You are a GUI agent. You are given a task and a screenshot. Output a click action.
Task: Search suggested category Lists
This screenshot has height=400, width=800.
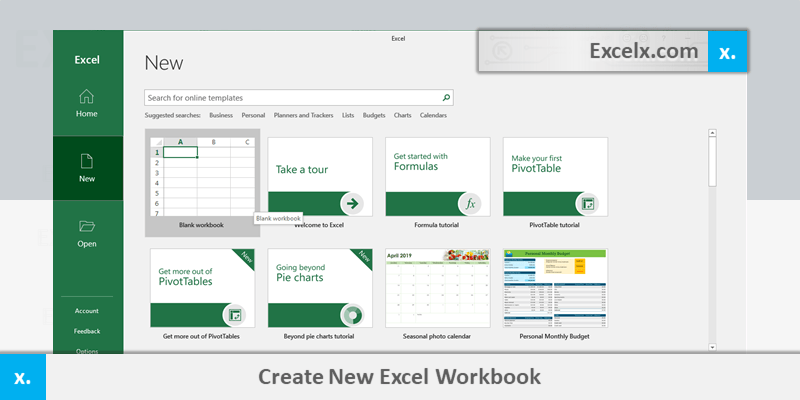[x=348, y=115]
